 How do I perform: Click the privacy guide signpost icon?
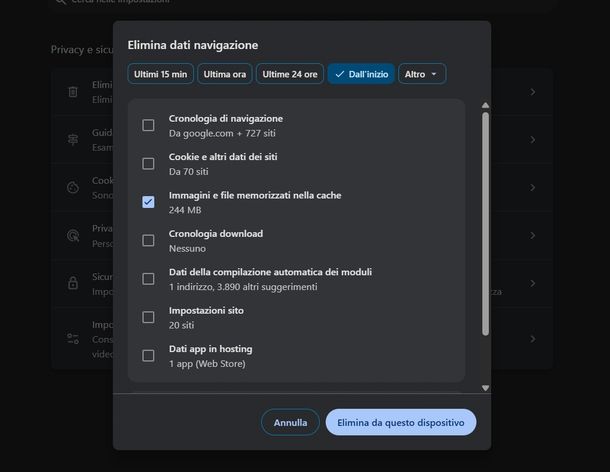[73, 139]
